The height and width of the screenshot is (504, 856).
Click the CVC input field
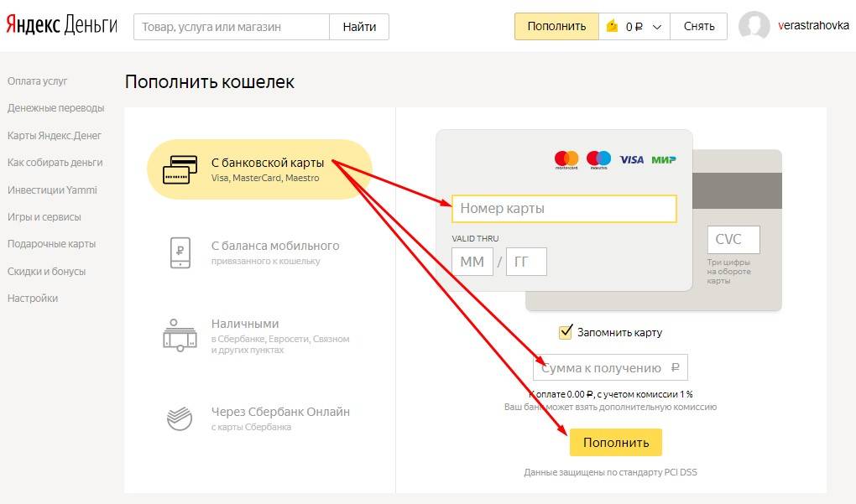(733, 240)
